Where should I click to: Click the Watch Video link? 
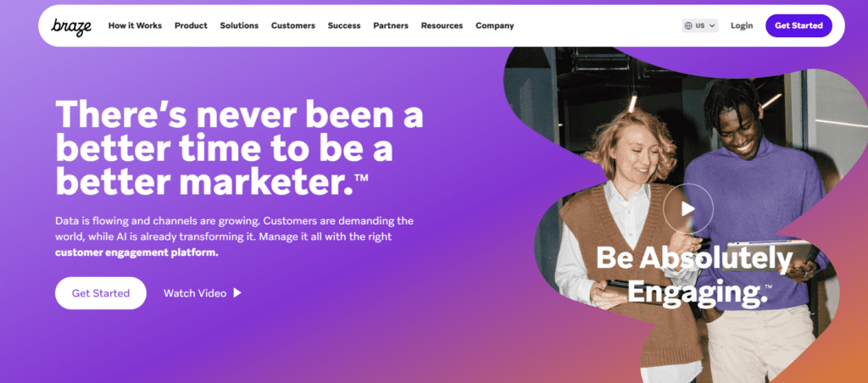[195, 293]
